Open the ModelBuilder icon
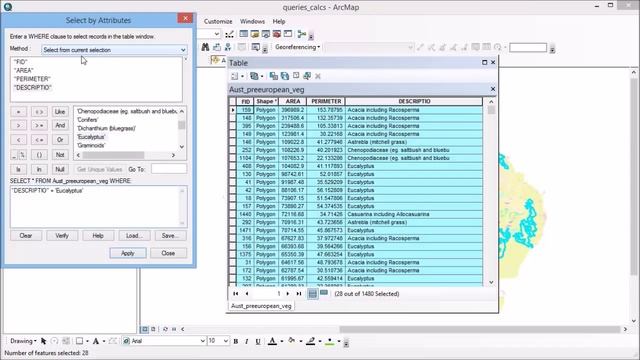 [x=302, y=34]
